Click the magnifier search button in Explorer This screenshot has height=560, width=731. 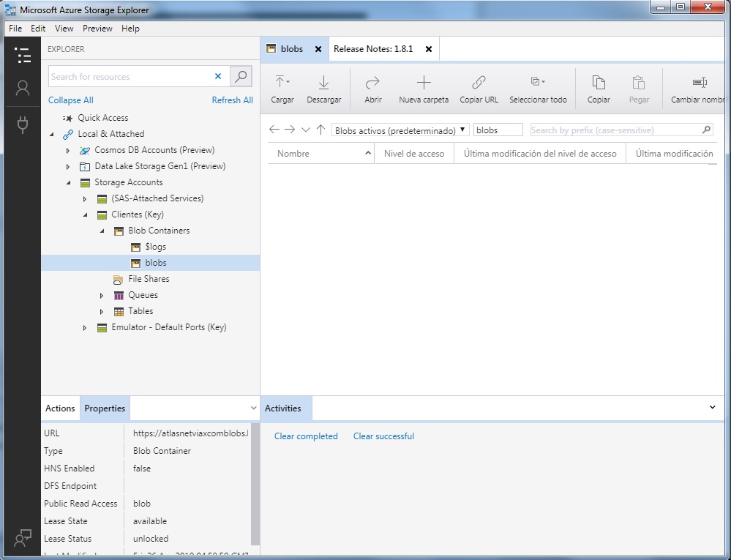[x=241, y=76]
